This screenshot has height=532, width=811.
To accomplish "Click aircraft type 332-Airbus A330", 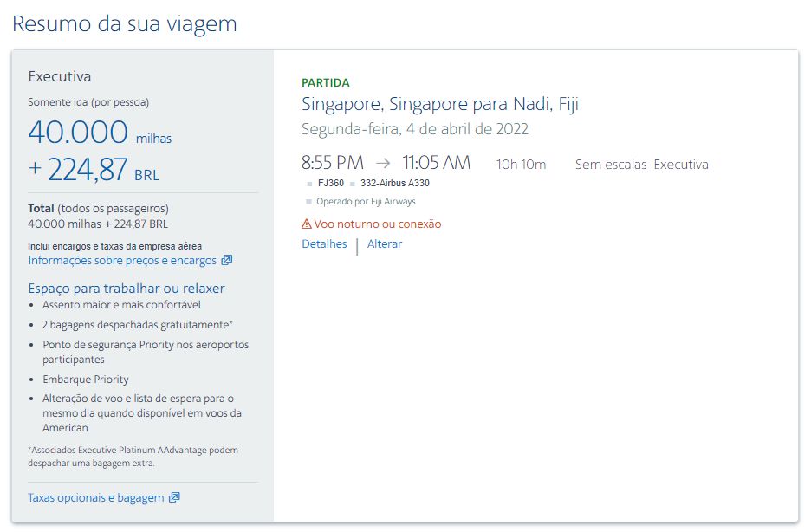I will (x=394, y=183).
